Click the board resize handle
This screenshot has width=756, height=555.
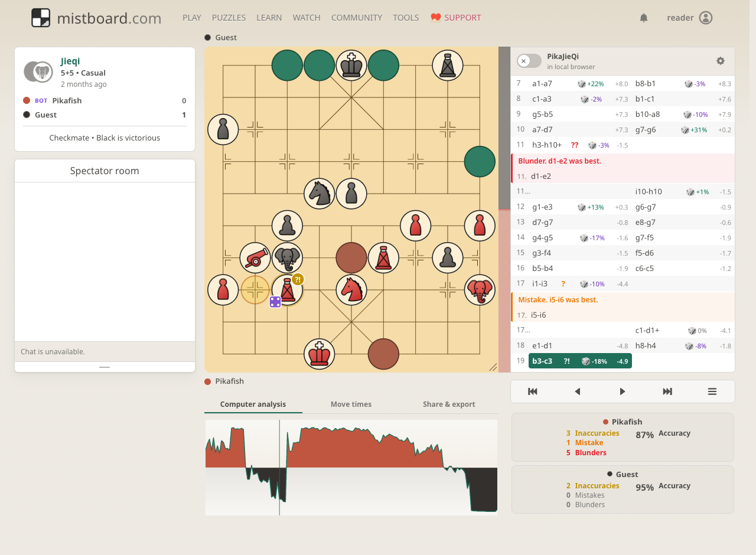click(x=493, y=367)
